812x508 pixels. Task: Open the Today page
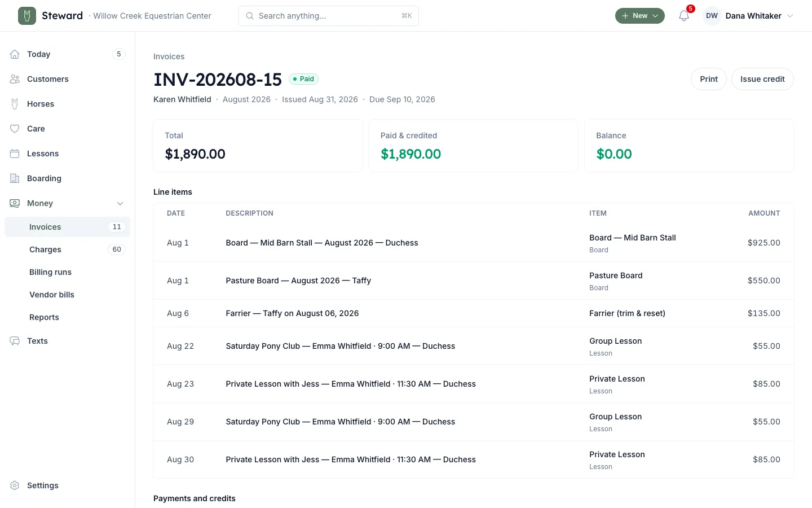click(68, 54)
